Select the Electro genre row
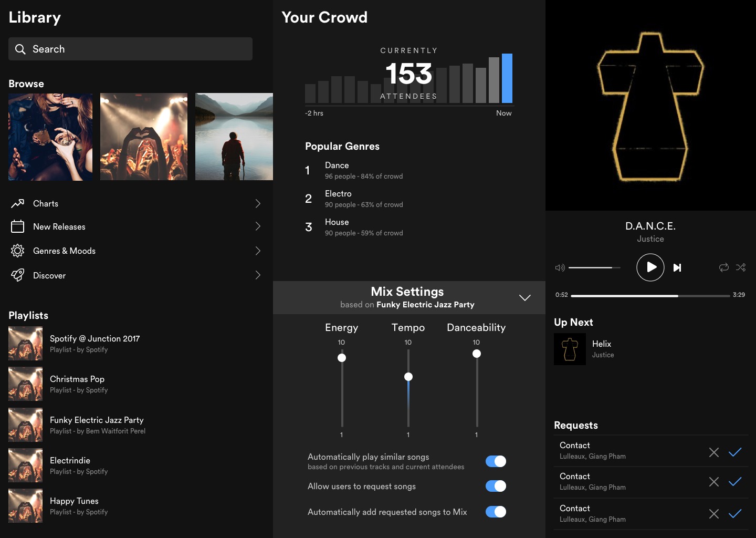Viewport: 756px width, 538px height. pos(354,199)
